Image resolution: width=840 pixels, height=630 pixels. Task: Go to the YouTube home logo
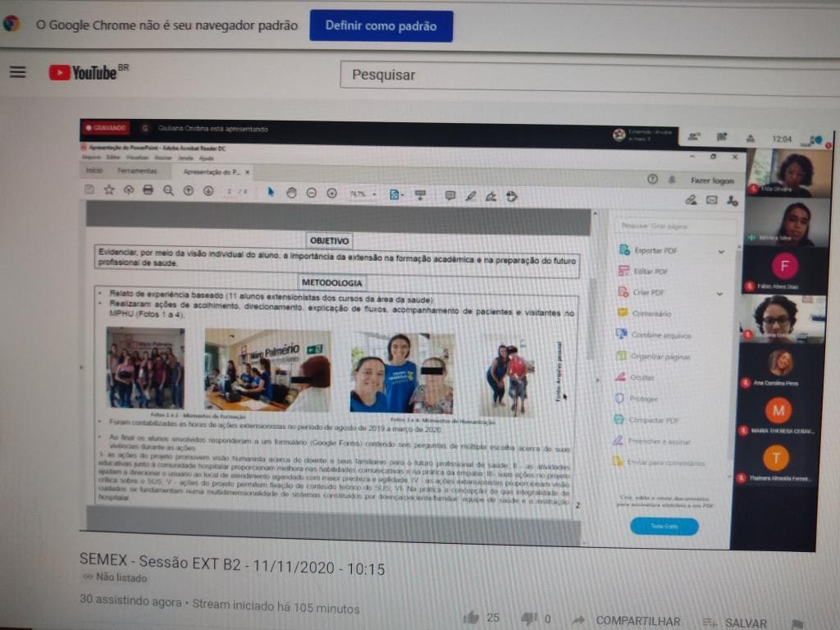[x=88, y=72]
